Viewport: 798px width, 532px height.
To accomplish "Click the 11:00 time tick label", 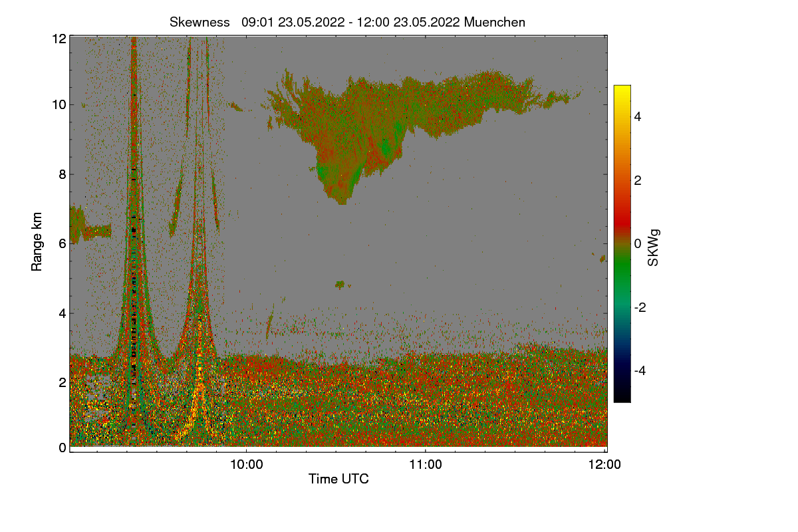I will coord(426,465).
